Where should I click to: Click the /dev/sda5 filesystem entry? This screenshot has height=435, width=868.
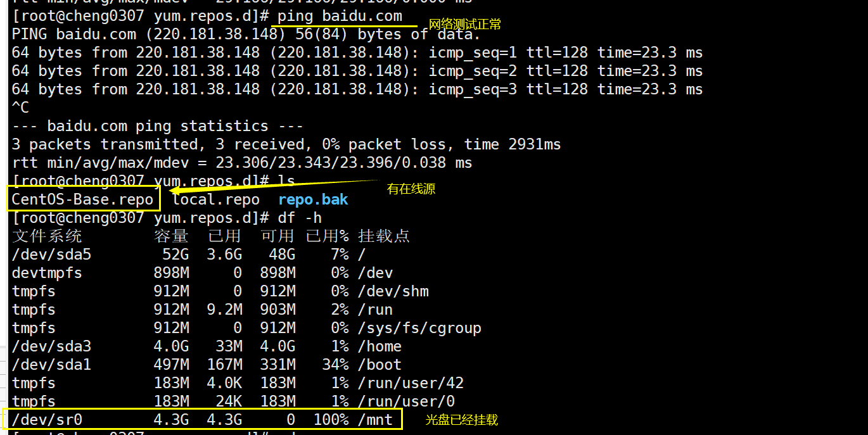(51, 255)
